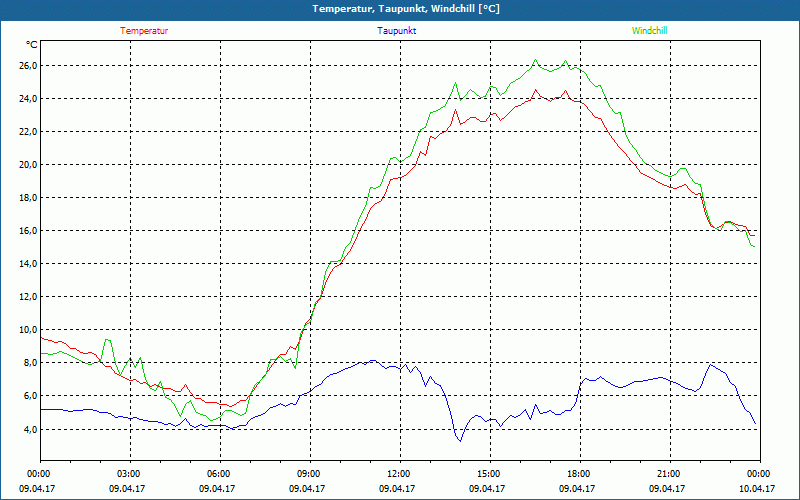Click the green windchill peak near 16:30
Viewport: 800px width, 500px height.
point(535,60)
